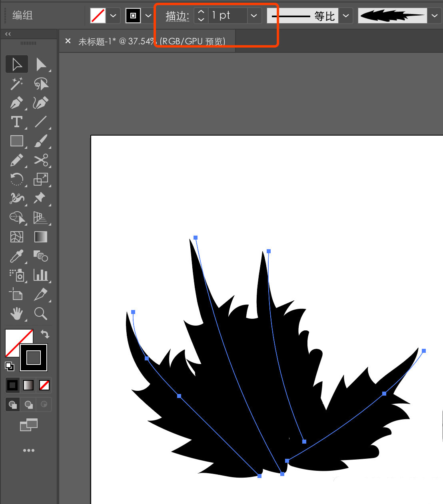The width and height of the screenshot is (443, 504).
Task: Pick the Scissors tool
Action: pyautogui.click(x=41, y=160)
